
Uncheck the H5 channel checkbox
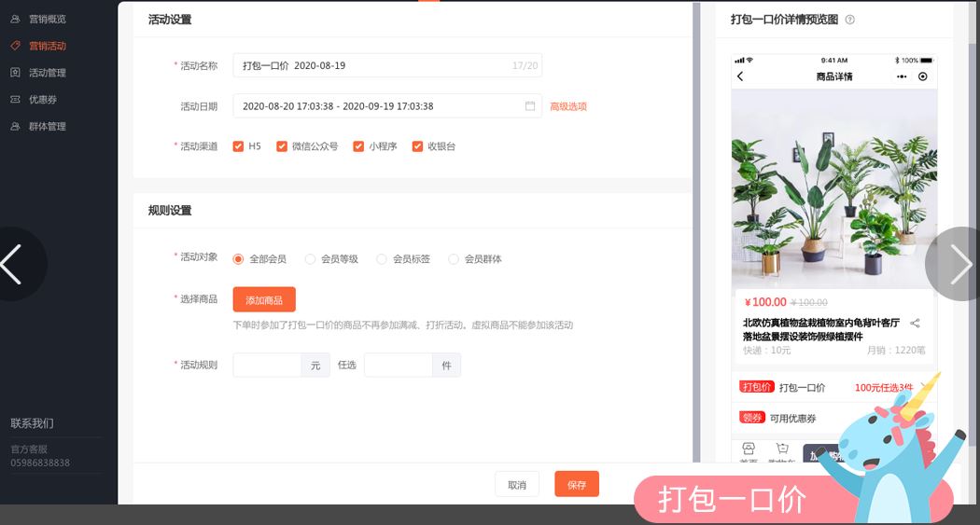pos(239,146)
